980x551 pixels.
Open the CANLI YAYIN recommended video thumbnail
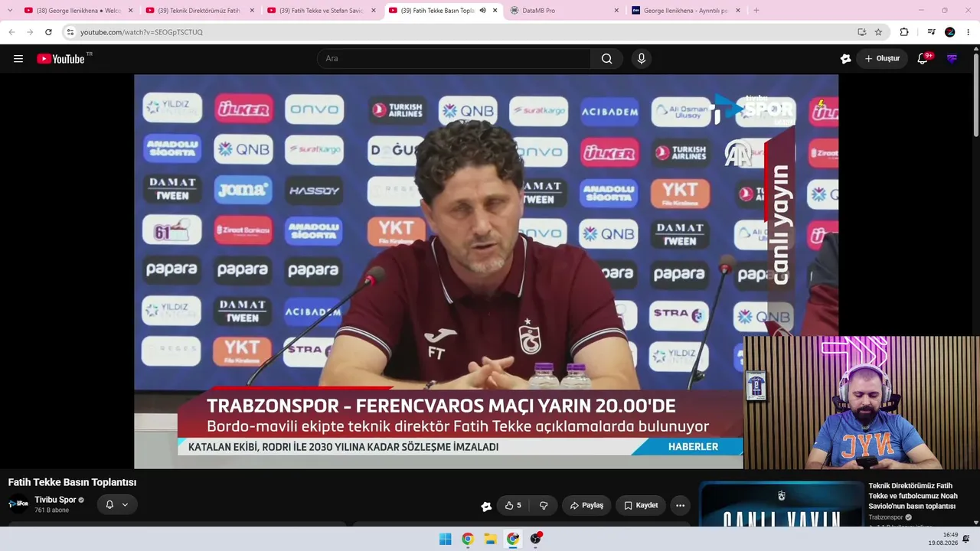click(781, 504)
